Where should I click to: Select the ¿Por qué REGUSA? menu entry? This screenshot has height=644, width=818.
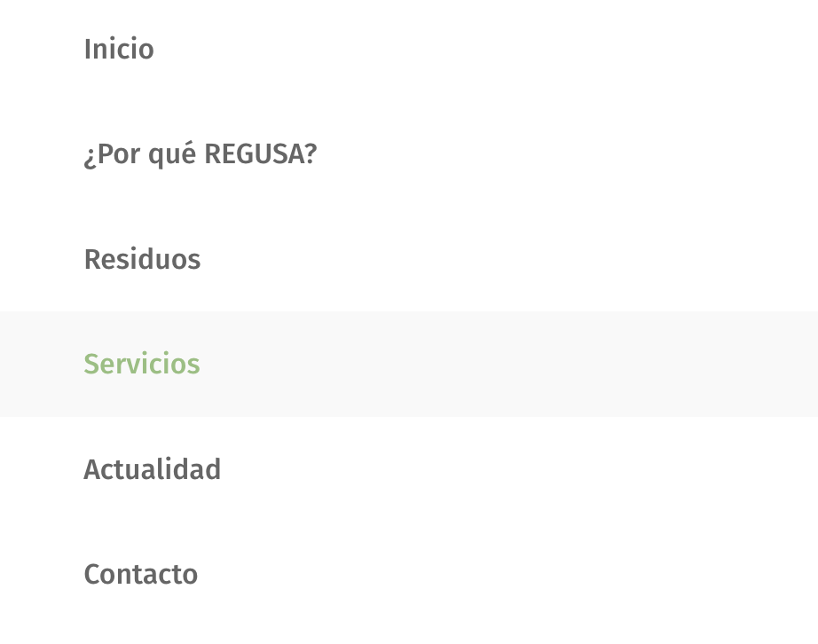200,154
